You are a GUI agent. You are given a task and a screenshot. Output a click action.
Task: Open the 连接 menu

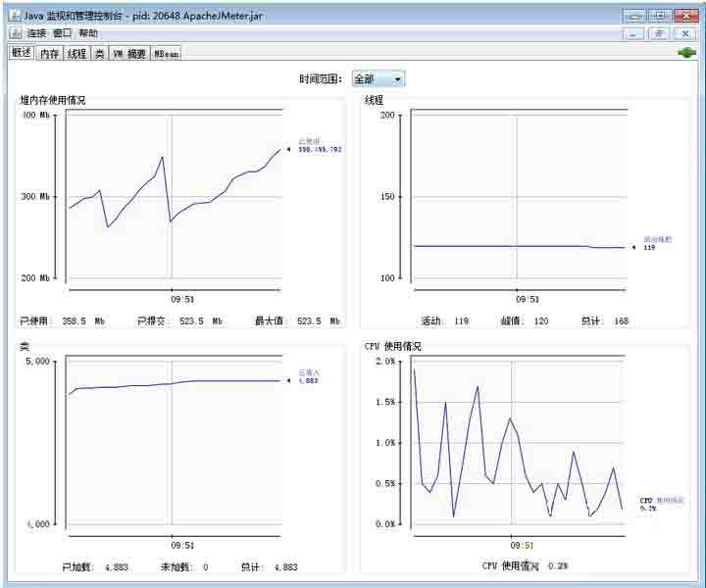point(36,33)
